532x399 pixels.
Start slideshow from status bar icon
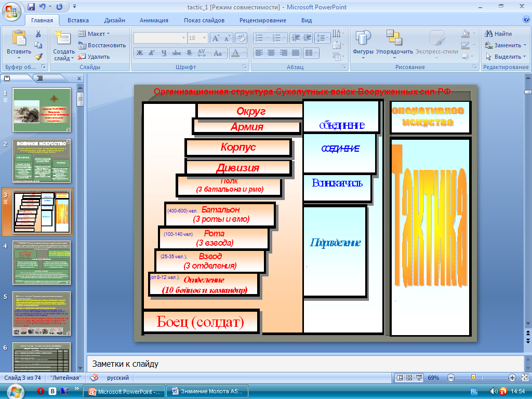pos(419,378)
